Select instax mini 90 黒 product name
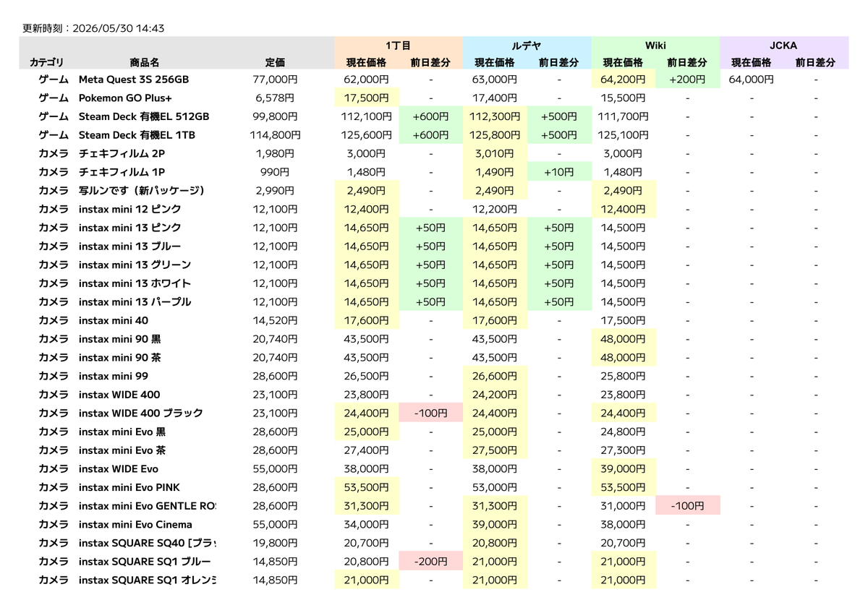Image resolution: width=868 pixels, height=613 pixels. click(x=120, y=339)
